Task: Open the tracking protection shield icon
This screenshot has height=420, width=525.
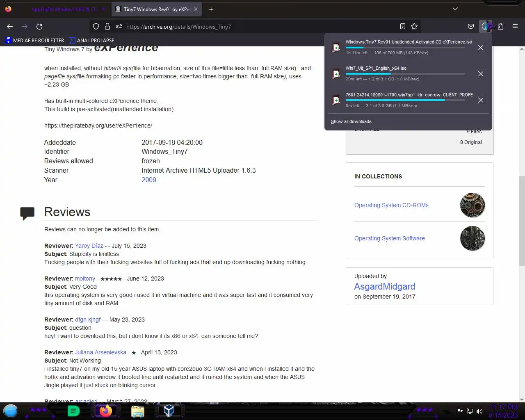Action: [96, 27]
